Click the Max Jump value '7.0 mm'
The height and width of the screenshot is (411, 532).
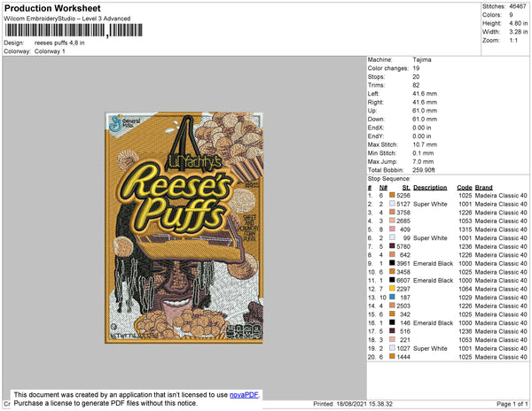tap(423, 161)
